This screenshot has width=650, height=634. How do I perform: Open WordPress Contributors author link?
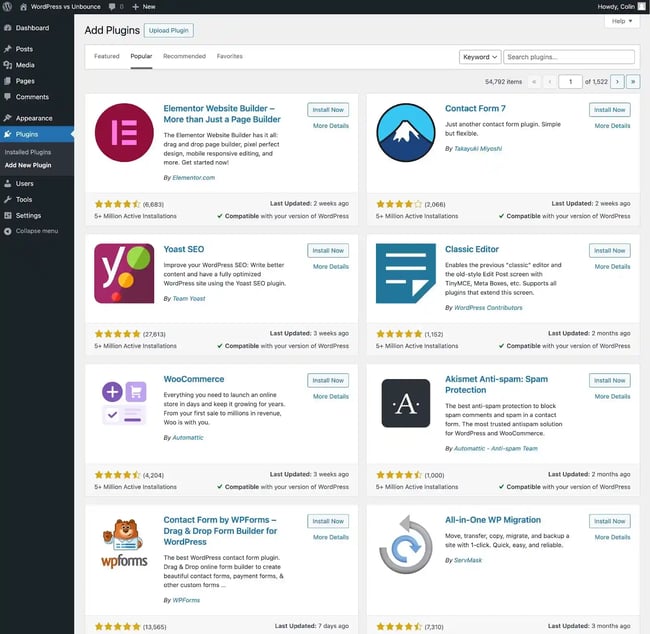coord(488,308)
